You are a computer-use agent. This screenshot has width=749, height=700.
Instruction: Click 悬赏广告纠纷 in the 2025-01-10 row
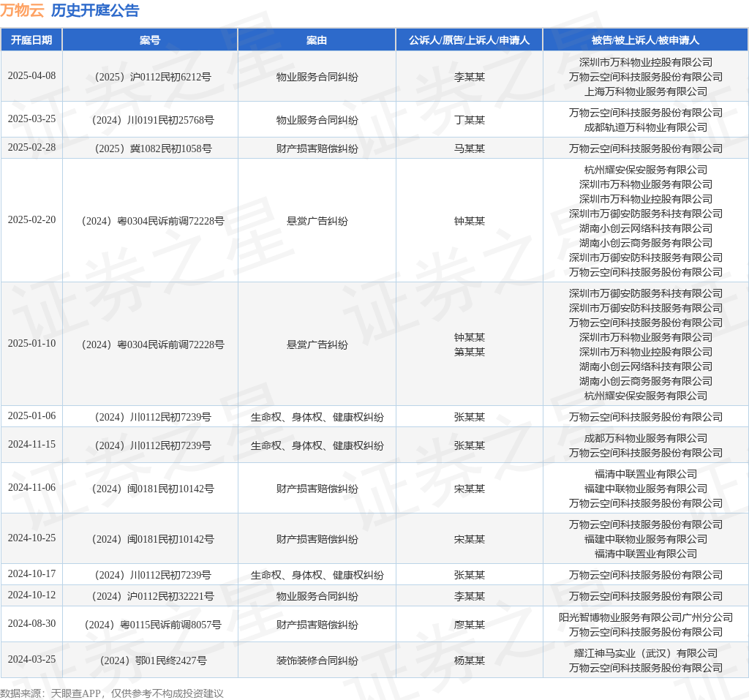[x=317, y=345]
